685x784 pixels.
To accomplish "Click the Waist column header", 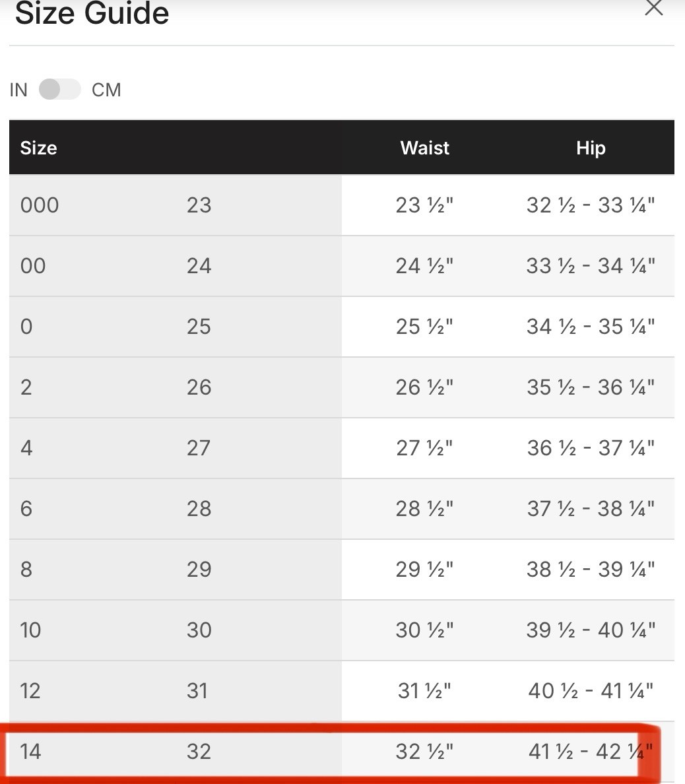I will [x=424, y=148].
